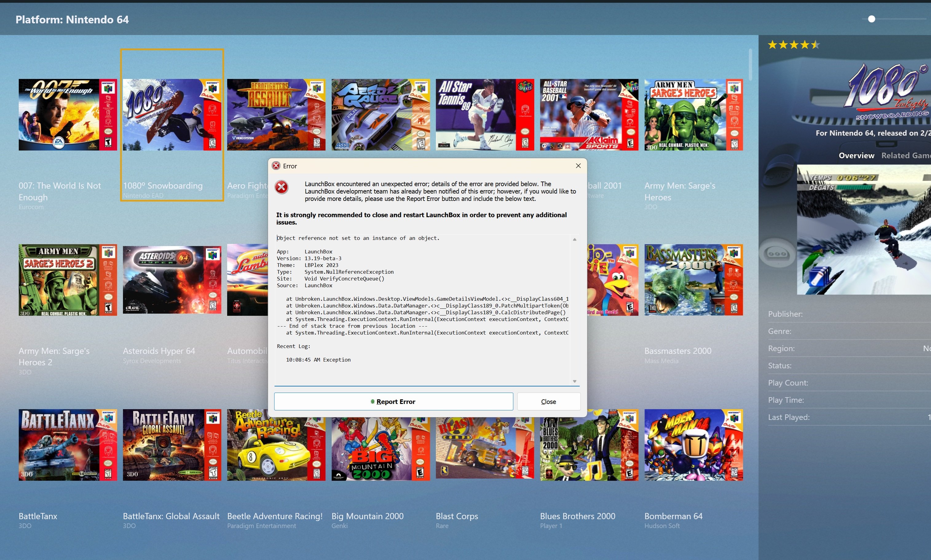The height and width of the screenshot is (560, 931).
Task: Select Army Men Sarge's Heroes 2 cover
Action: (68, 280)
